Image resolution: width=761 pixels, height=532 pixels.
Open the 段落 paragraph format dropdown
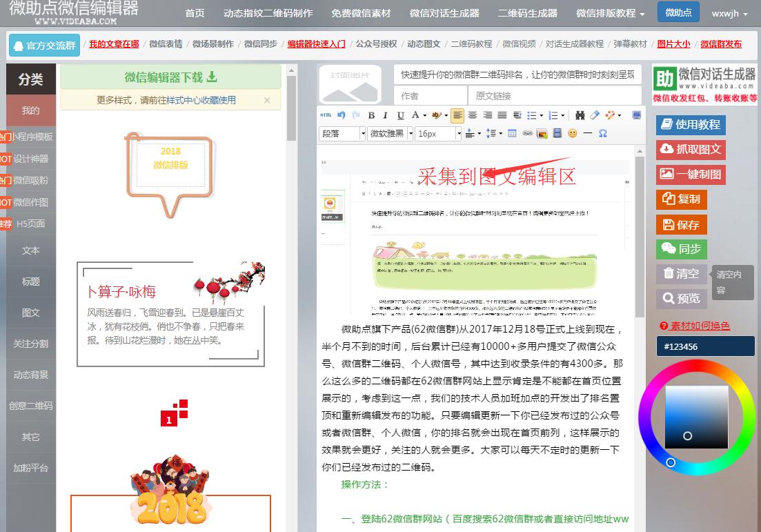[342, 133]
